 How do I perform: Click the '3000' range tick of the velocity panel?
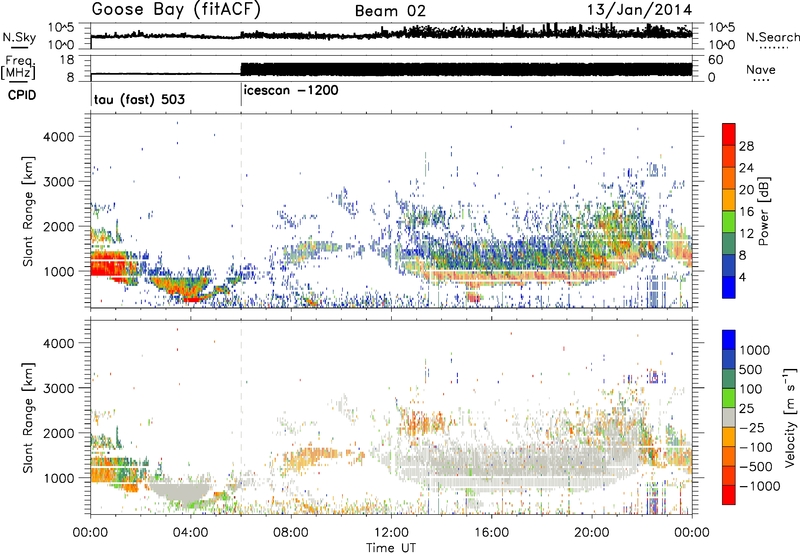(x=58, y=388)
